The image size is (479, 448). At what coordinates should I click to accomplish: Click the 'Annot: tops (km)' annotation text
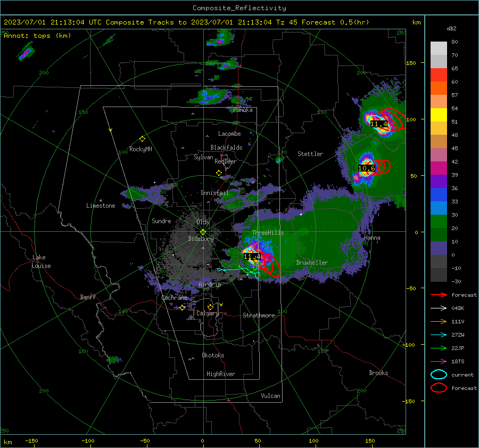point(37,36)
